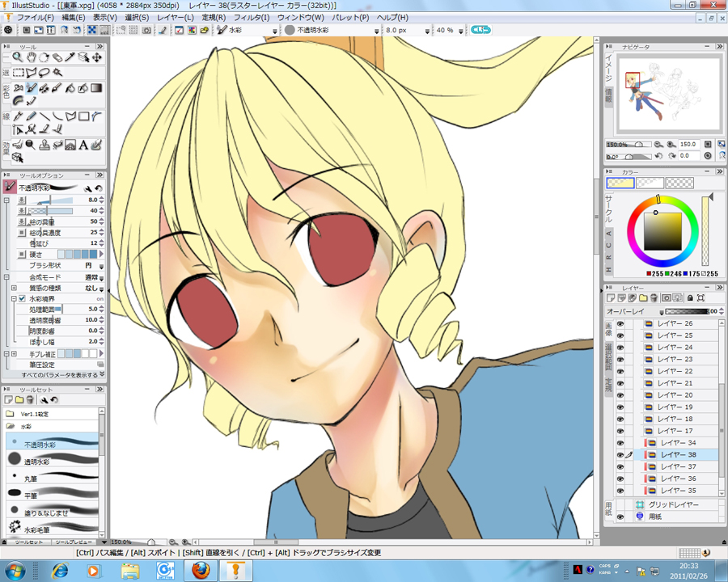Select the magic wand tool

point(57,73)
